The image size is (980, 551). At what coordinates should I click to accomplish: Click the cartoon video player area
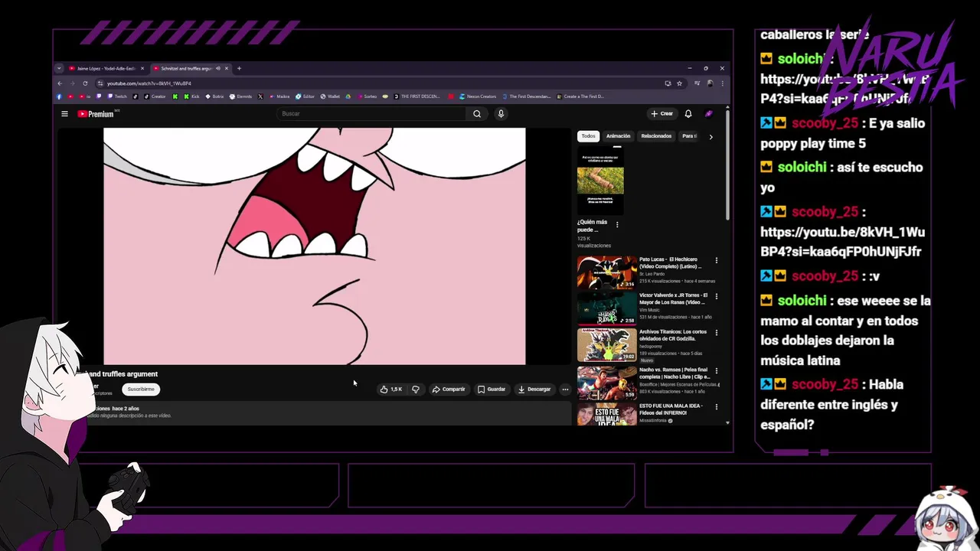pyautogui.click(x=315, y=246)
